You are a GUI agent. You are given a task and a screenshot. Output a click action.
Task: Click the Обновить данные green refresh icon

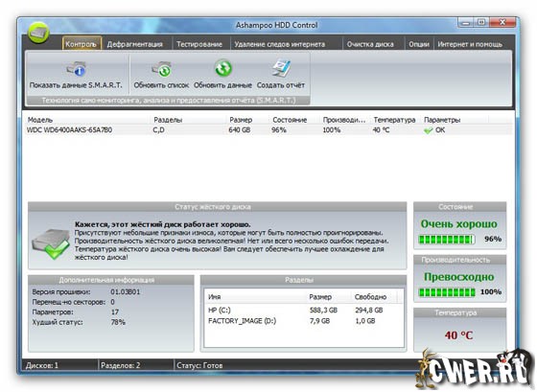[222, 68]
